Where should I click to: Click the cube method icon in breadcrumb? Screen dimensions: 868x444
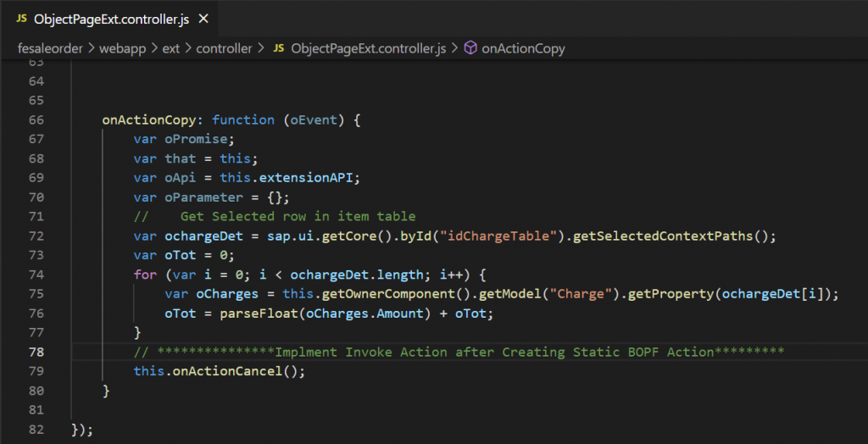(x=470, y=48)
